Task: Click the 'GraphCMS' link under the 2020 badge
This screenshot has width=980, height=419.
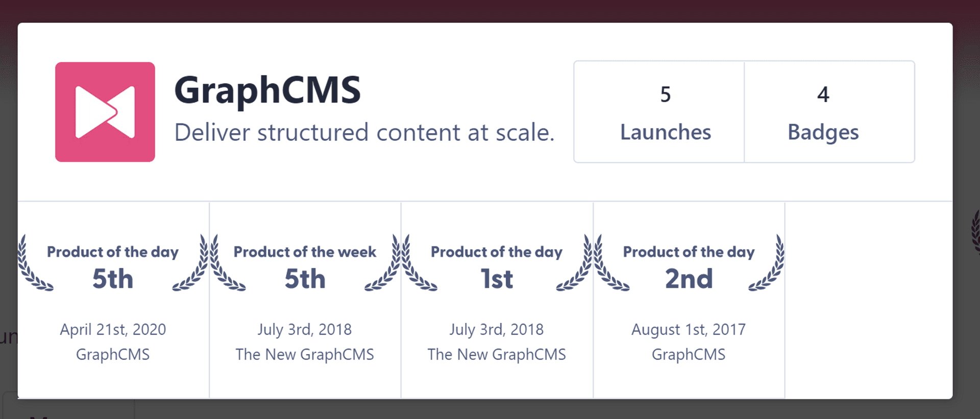Action: coord(113,354)
